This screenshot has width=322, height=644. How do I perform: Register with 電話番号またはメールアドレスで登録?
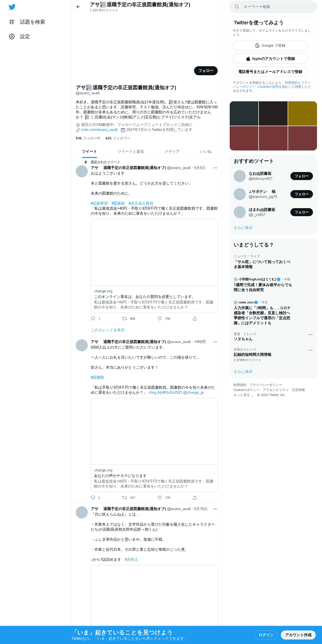pyautogui.click(x=270, y=72)
